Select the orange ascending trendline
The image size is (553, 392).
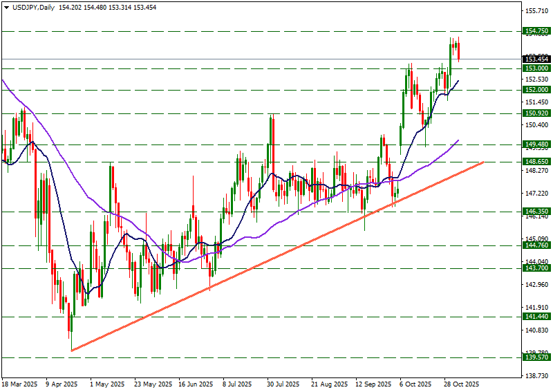(x=276, y=256)
